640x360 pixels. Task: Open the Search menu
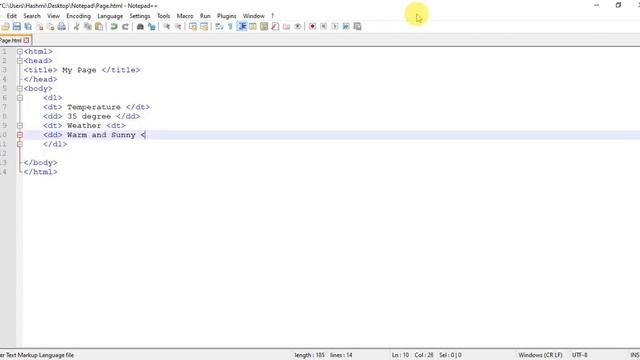(32, 16)
